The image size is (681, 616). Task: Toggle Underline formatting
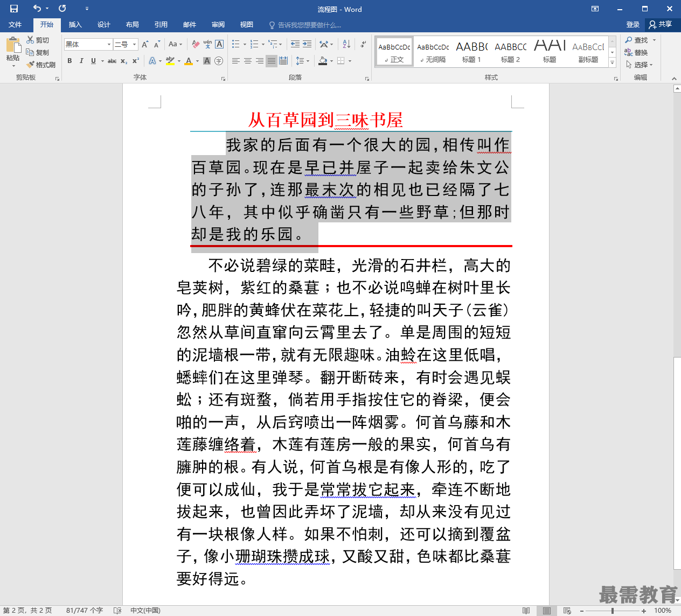click(x=93, y=61)
